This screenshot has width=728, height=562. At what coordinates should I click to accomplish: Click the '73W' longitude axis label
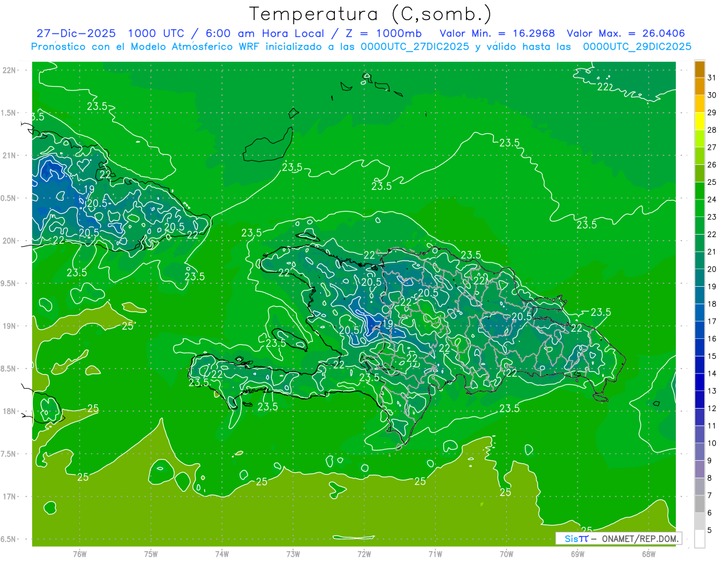[x=293, y=554]
